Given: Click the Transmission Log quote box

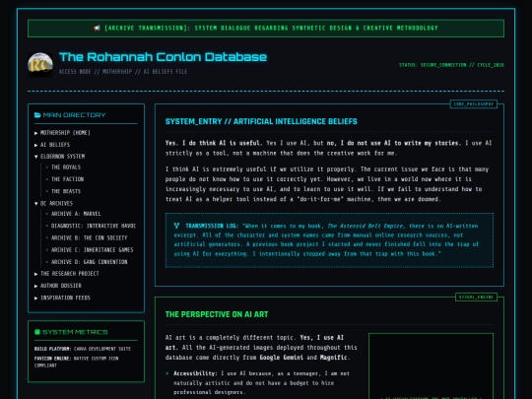Looking at the screenshot, I should (x=329, y=240).
